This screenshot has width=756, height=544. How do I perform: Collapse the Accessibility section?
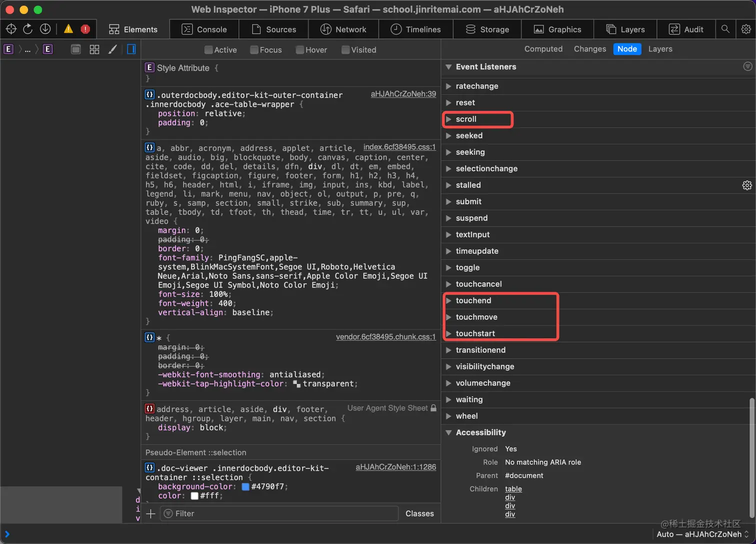point(448,432)
